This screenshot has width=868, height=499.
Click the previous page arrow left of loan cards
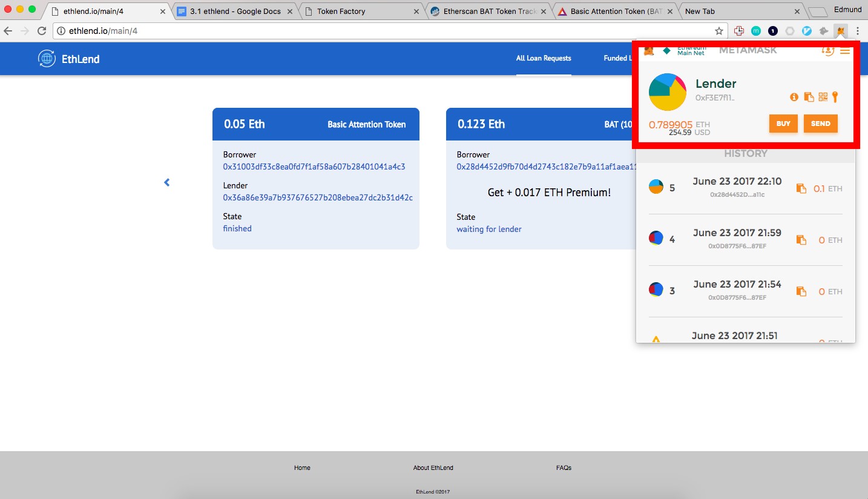coord(167,182)
